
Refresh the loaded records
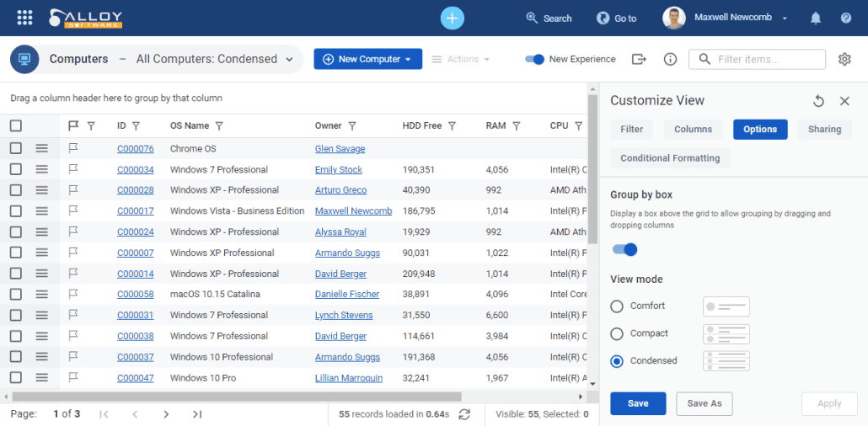pos(464,414)
